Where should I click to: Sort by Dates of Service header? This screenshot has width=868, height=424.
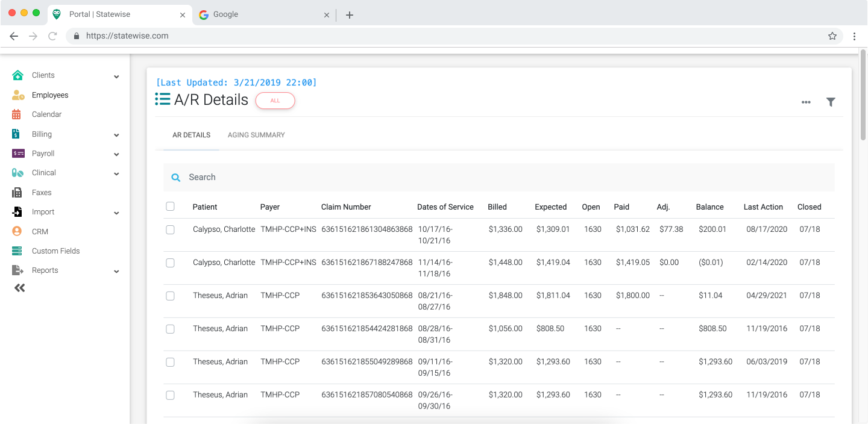click(445, 207)
